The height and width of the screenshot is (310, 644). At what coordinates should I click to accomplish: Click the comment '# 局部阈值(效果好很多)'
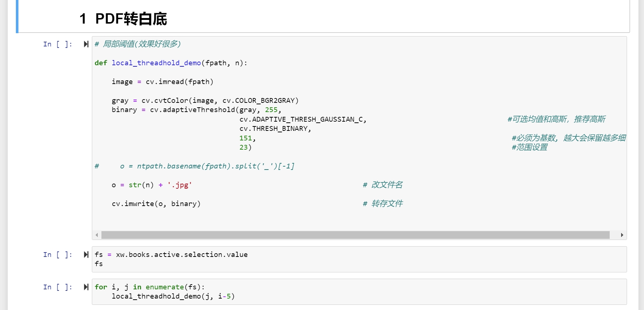138,44
